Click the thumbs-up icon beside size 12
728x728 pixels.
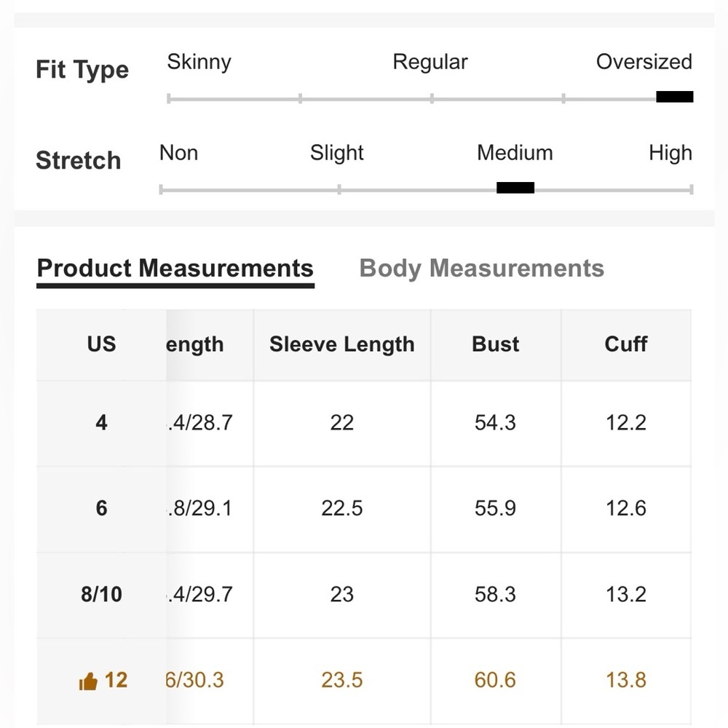tap(88, 681)
